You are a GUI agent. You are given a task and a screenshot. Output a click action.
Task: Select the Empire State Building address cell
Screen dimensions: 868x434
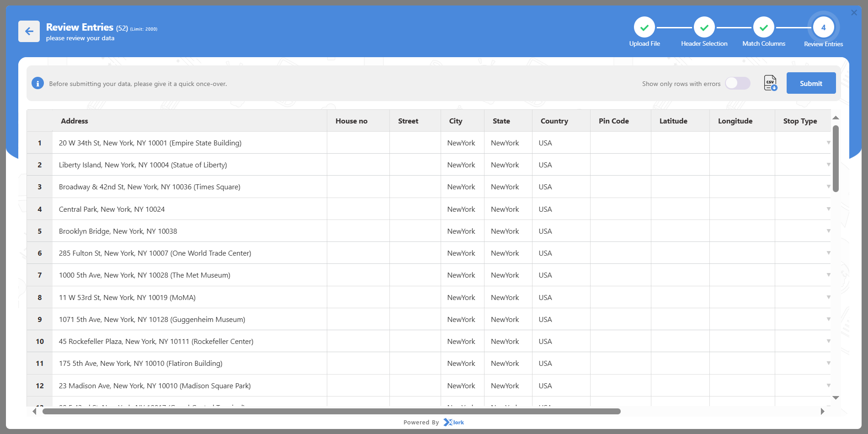coord(150,143)
